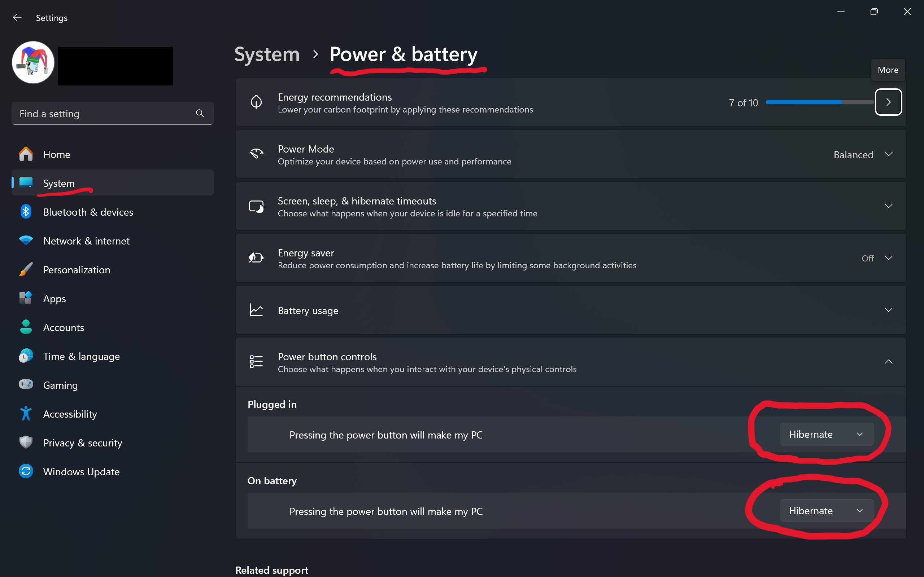Expand the Battery usage section

click(x=571, y=310)
